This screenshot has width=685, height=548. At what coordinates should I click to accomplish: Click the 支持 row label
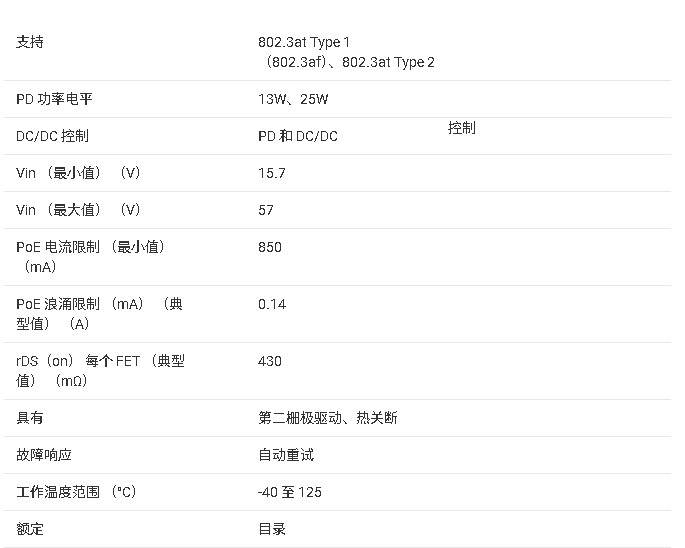pos(30,42)
